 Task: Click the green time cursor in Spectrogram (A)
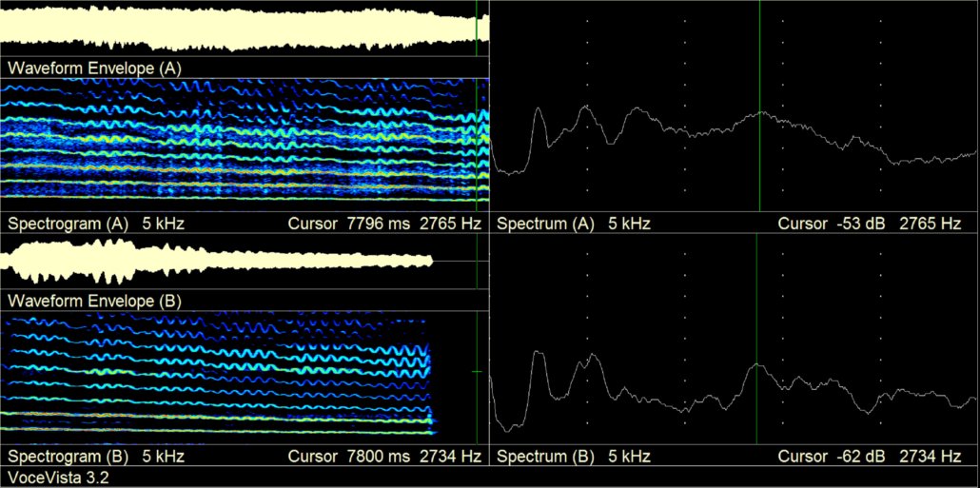pos(477,145)
